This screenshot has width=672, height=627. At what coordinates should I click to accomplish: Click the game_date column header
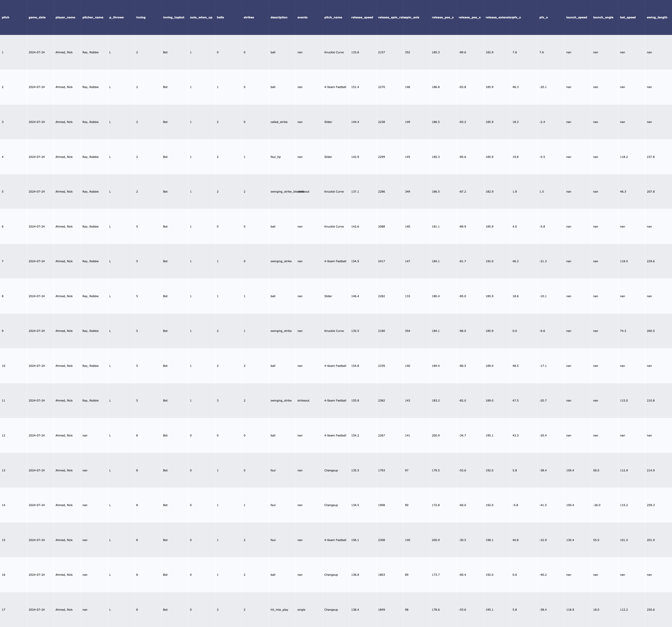click(x=37, y=17)
